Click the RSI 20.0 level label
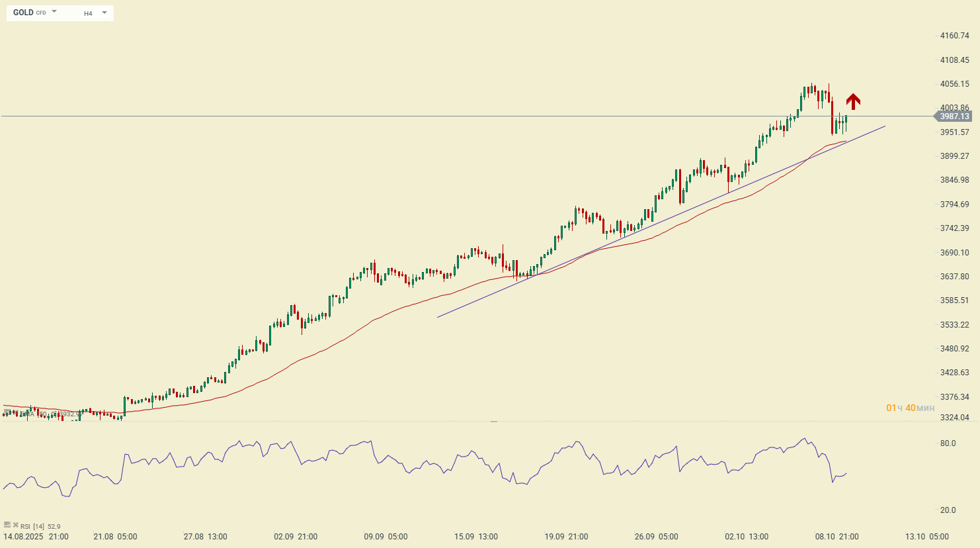The width and height of the screenshot is (980, 548). [x=948, y=510]
